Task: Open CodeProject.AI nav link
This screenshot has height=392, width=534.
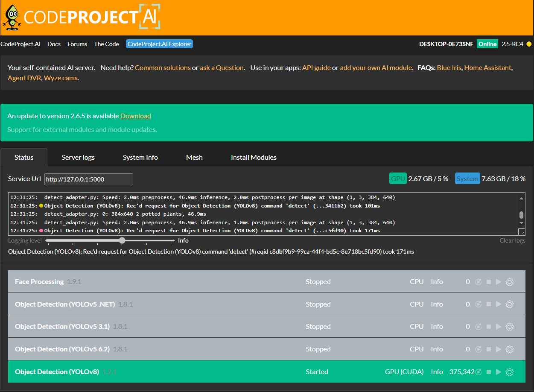Action: pyautogui.click(x=20, y=44)
